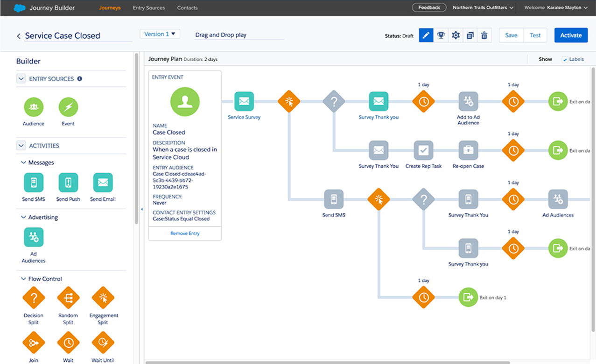Open Northern Trails Outfitters account dropdown
The width and height of the screenshot is (596, 364).
coord(483,8)
